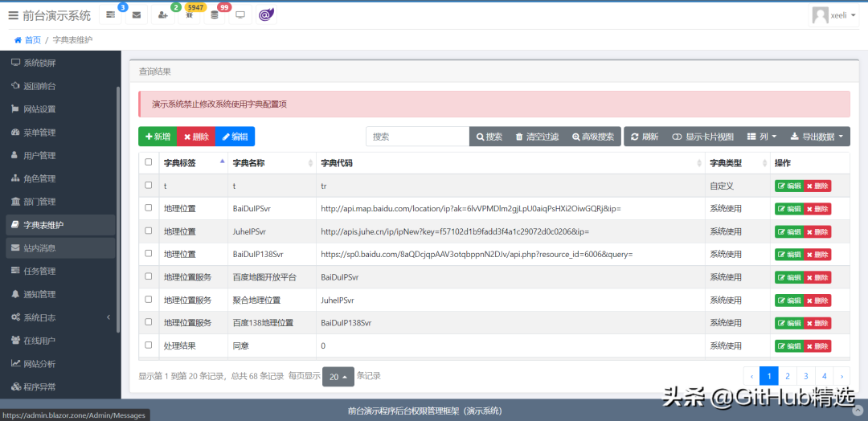Check the 处理结果 同意 row checkbox
The height and width of the screenshot is (421, 868).
(x=149, y=344)
